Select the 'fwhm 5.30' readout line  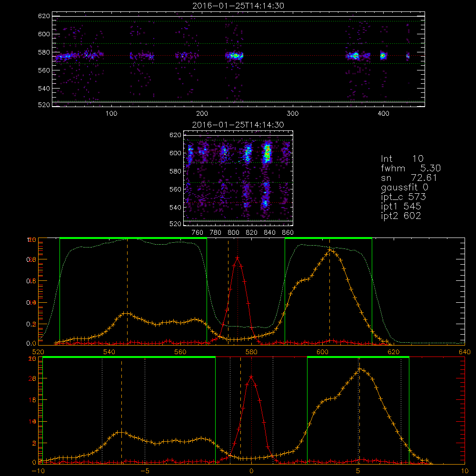click(411, 168)
